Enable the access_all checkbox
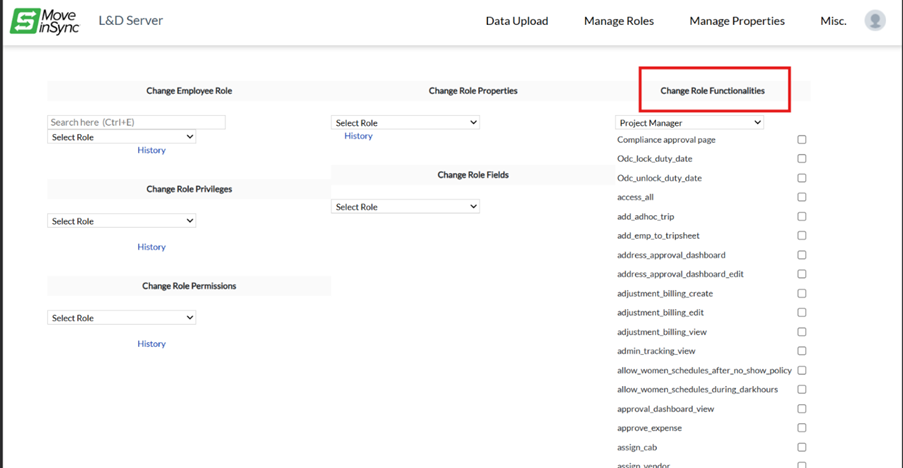The image size is (903, 468). 802,197
